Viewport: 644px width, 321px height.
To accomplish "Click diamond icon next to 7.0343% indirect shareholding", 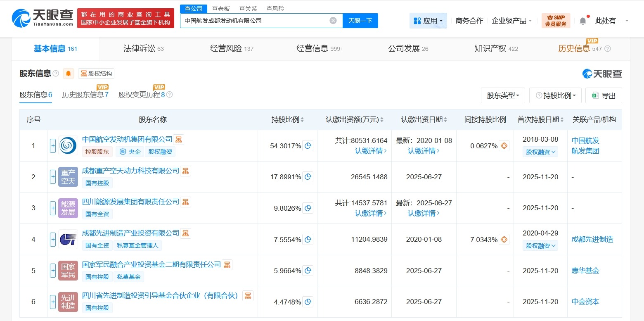I will [504, 239].
